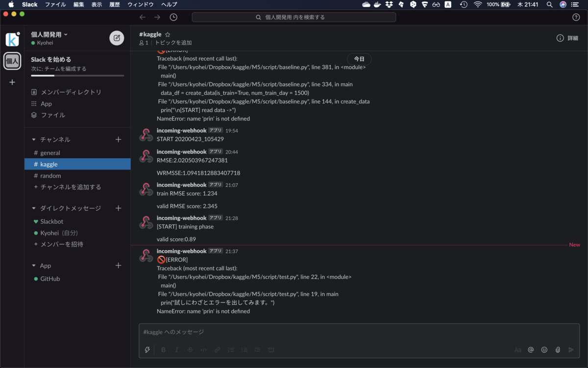Open member count in #kaggle header
This screenshot has height=368, width=588.
coord(144,43)
